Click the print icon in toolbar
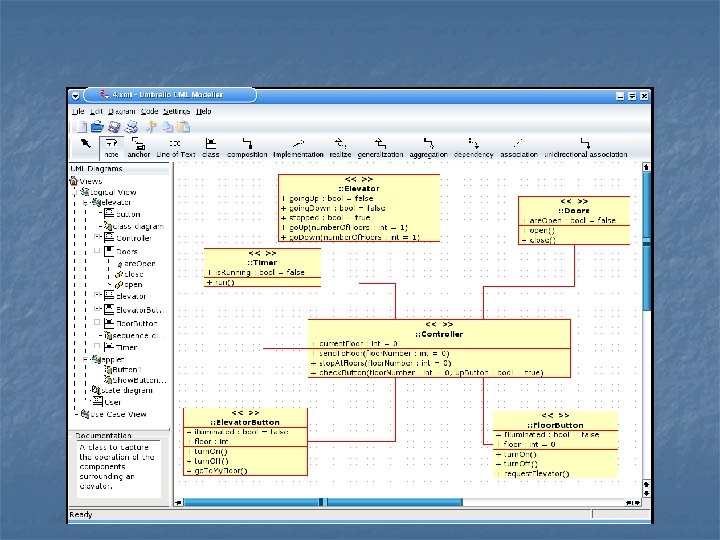Image resolution: width=720 pixels, height=540 pixels. pyautogui.click(x=130, y=127)
